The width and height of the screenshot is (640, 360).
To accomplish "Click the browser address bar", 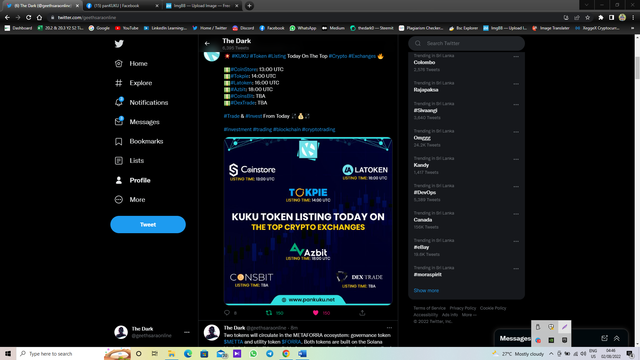I will [302, 18].
